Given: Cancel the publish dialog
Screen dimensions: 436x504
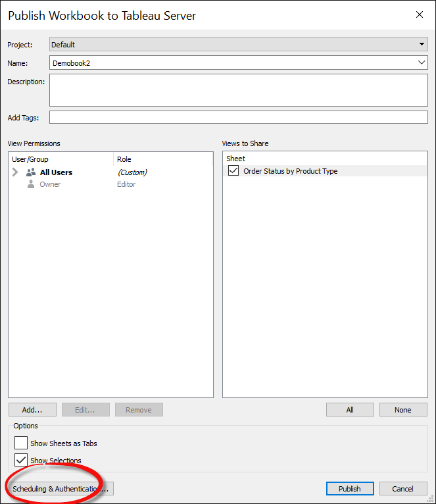Looking at the screenshot, I should click(x=403, y=489).
